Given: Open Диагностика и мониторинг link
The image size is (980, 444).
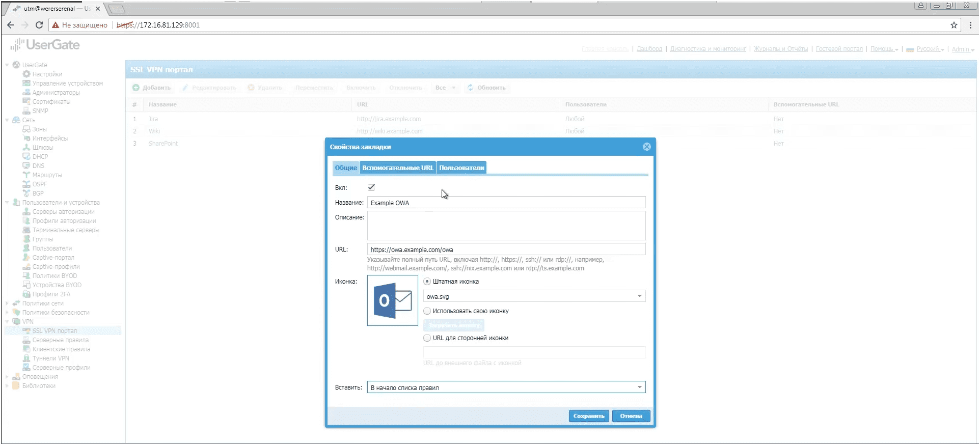Looking at the screenshot, I should tap(708, 49).
